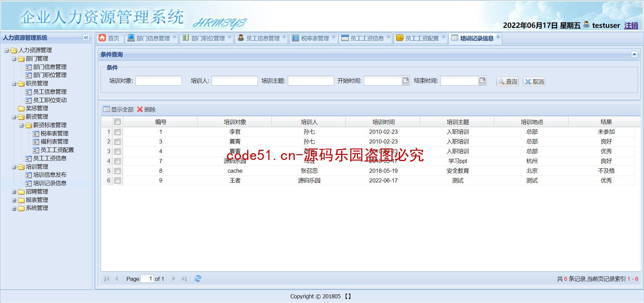This screenshot has height=303, width=644.
Task: Collapse the 培训管理 tree node
Action: [14, 167]
